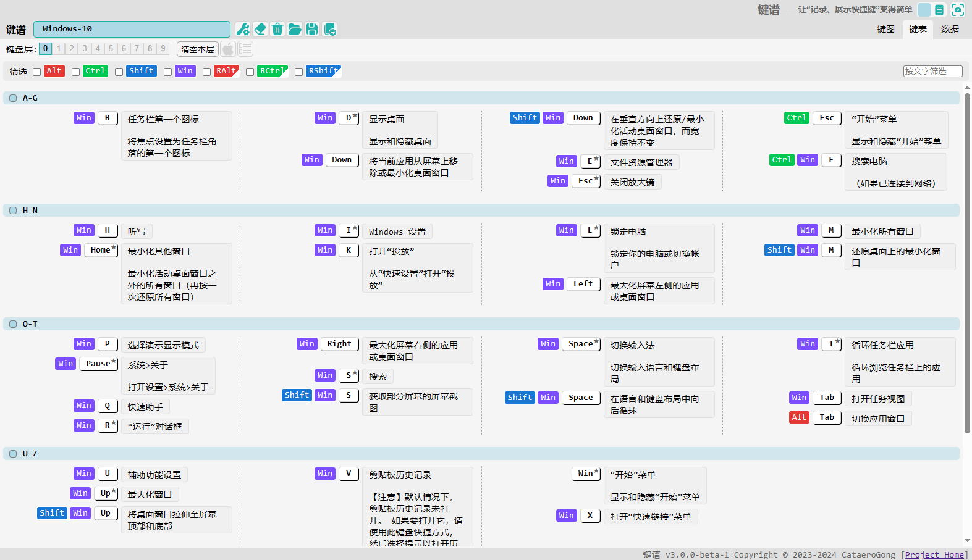Image resolution: width=972 pixels, height=560 pixels.
Task: Click the screenshot camera icon
Action: point(957,10)
